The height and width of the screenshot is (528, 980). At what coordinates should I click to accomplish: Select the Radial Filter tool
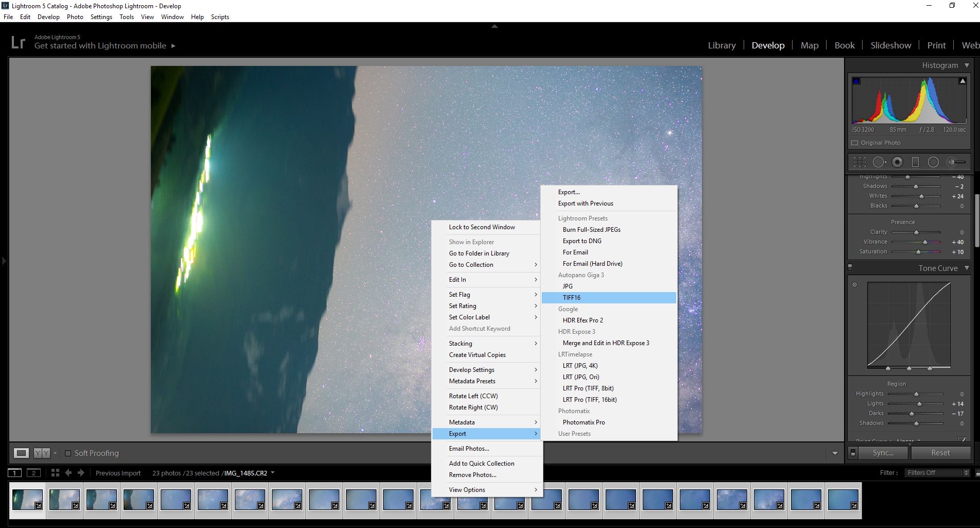933,162
